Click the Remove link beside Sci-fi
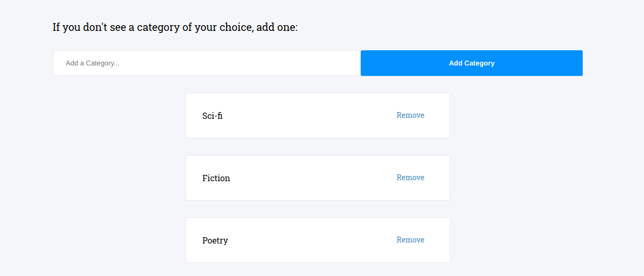Viewport: 644px width, 276px height. tap(410, 115)
